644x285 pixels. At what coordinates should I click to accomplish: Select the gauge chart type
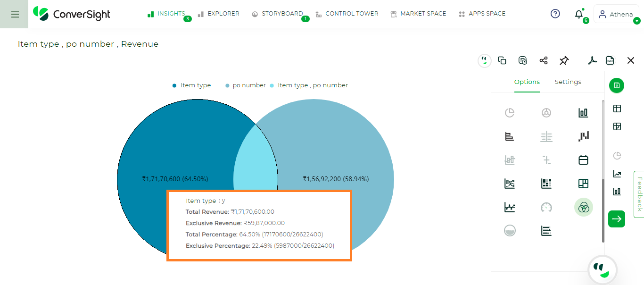click(546, 207)
